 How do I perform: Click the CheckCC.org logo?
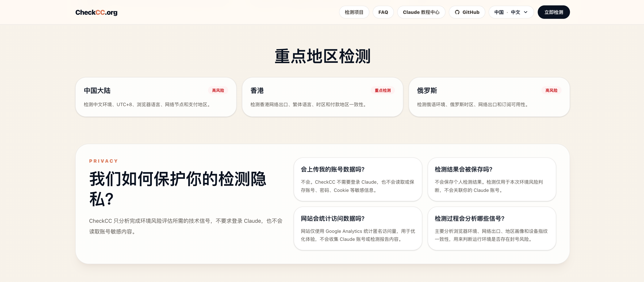(x=96, y=12)
